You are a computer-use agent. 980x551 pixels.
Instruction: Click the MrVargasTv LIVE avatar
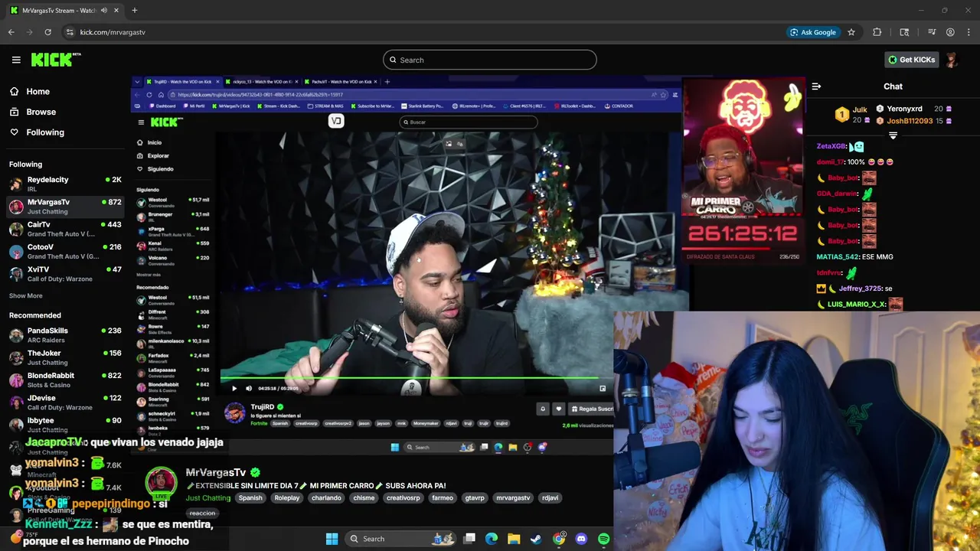pos(161,482)
